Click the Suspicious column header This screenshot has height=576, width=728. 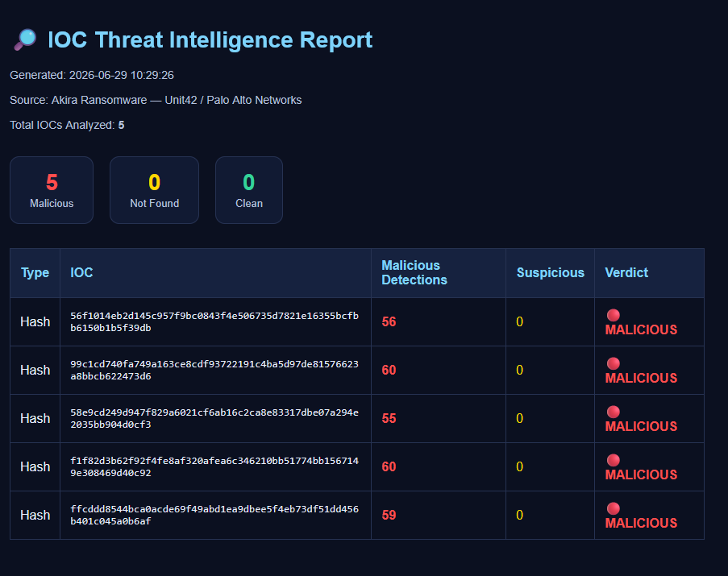550,273
